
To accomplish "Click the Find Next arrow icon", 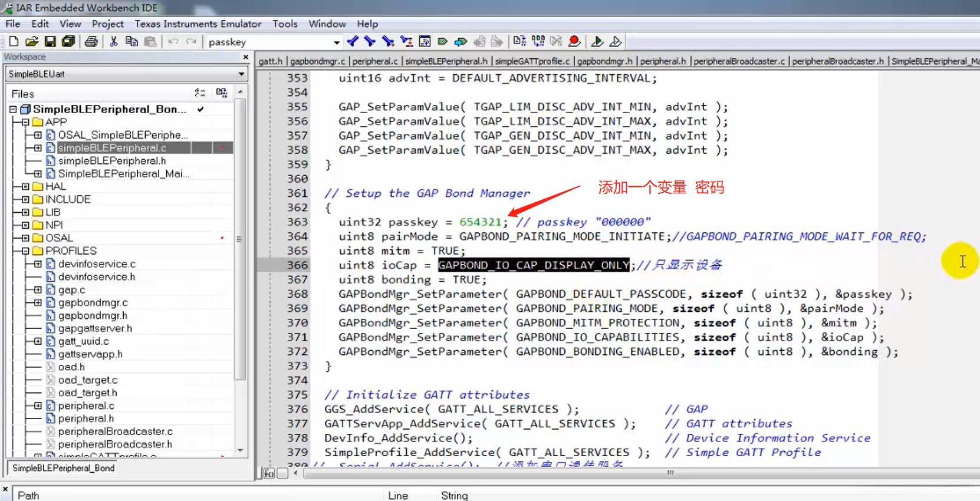I will (x=370, y=41).
